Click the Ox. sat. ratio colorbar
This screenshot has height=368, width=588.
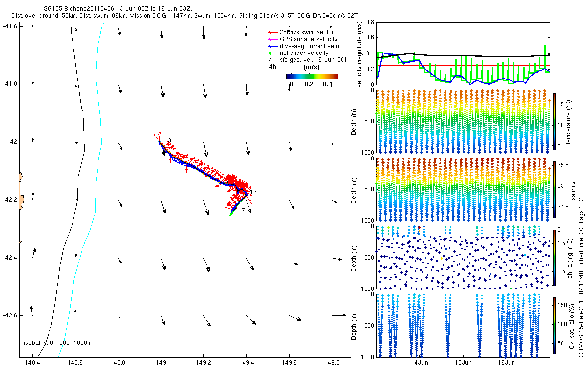point(555,325)
